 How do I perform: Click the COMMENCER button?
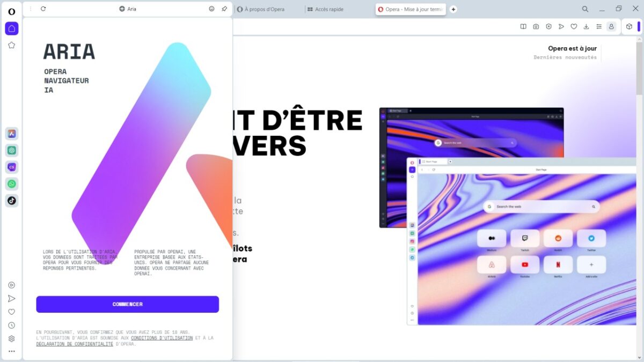pyautogui.click(x=128, y=304)
